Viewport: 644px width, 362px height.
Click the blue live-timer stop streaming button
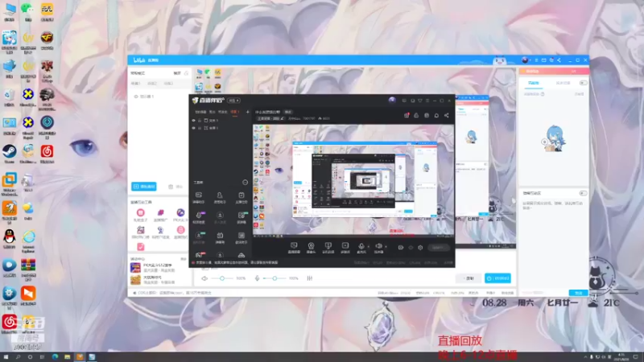(497, 278)
